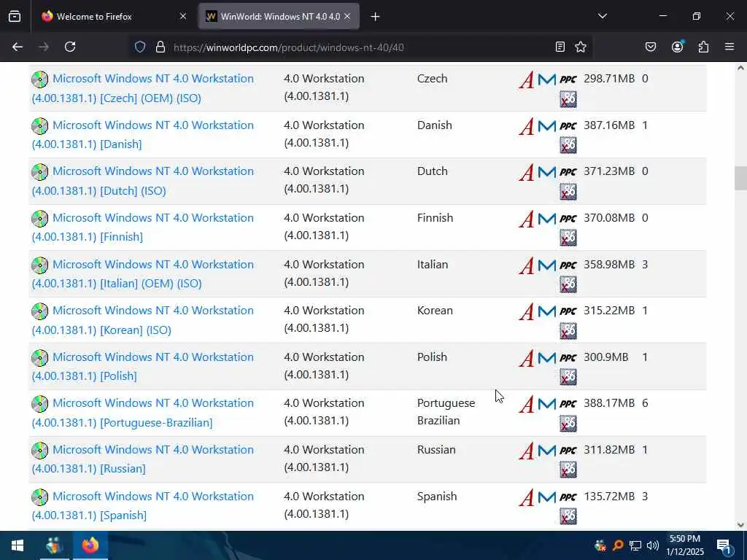Open the Portuguese-Brazilian download link
The image size is (747, 560).
tap(143, 413)
